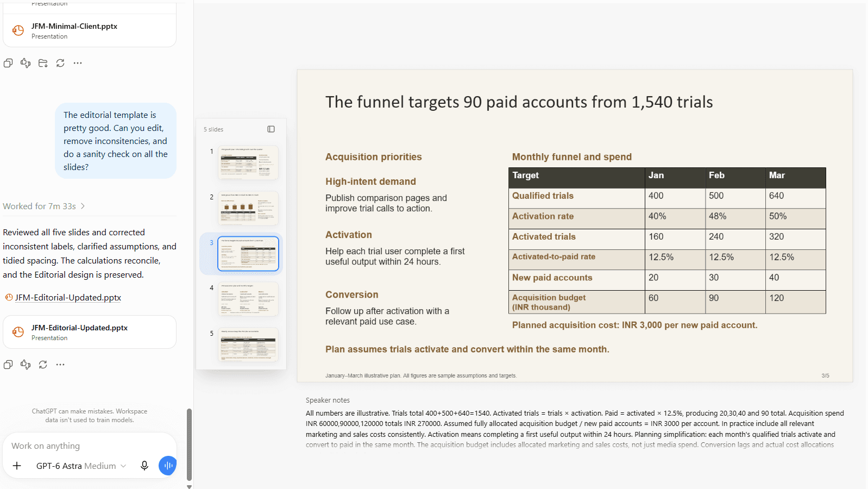This screenshot has width=868, height=489.
Task: Toggle the slide panel layout icon
Action: 271,129
